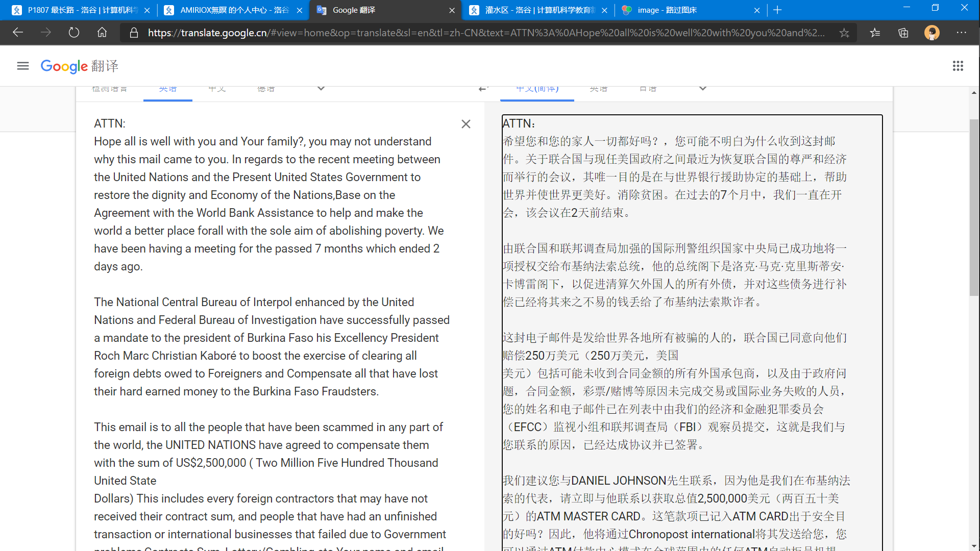Add this page to favorites with star

[844, 33]
